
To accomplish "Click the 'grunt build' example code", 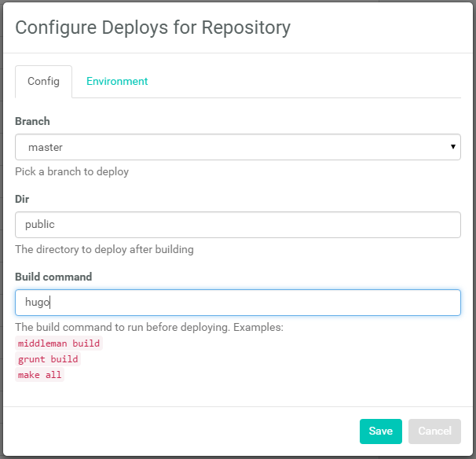I will [48, 359].
